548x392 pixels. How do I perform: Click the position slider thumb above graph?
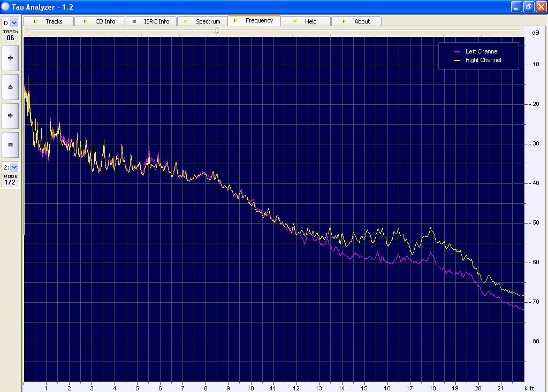tap(217, 30)
